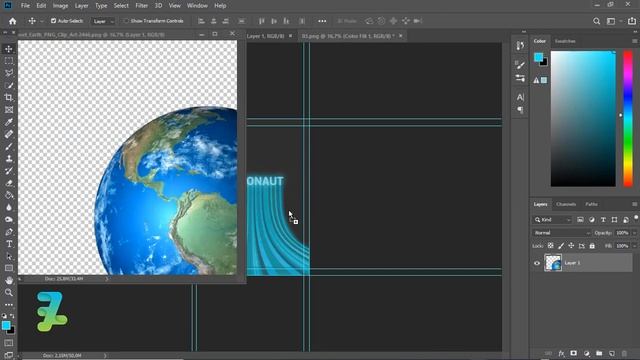Expand the Fill slider arrow
The image size is (640, 360).
634,246
